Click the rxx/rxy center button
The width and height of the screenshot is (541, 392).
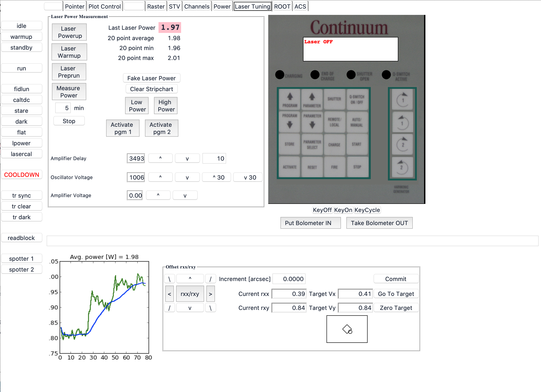click(190, 294)
